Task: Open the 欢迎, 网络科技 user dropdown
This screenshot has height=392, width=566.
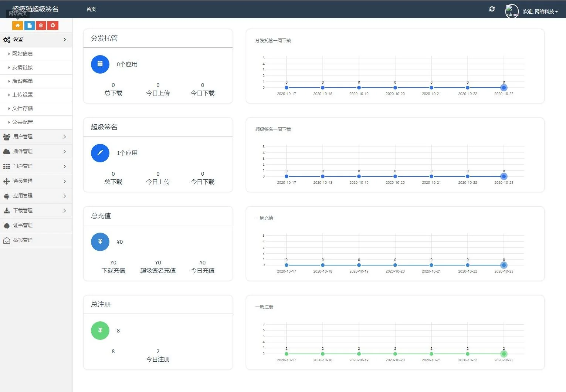Action: [540, 11]
